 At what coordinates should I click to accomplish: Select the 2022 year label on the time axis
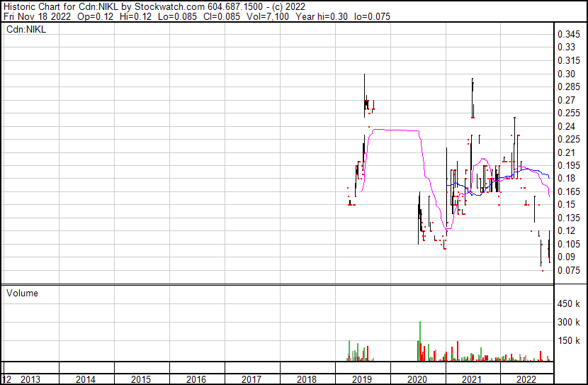[x=527, y=379]
